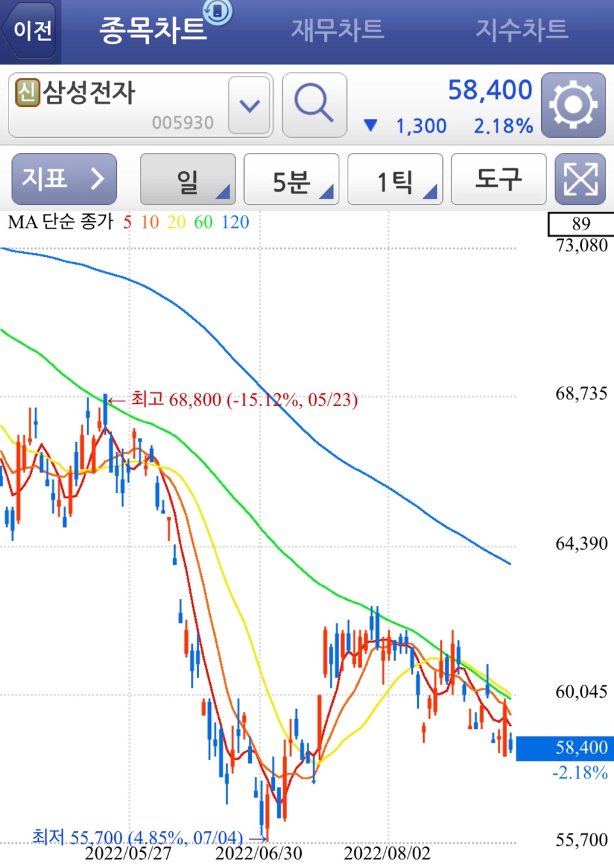
Task: Click the candle count box showing 89
Action: tap(581, 224)
